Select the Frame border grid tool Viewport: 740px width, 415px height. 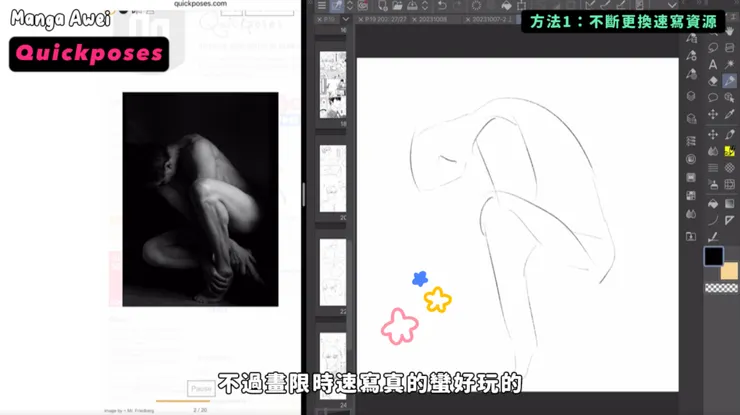click(730, 185)
